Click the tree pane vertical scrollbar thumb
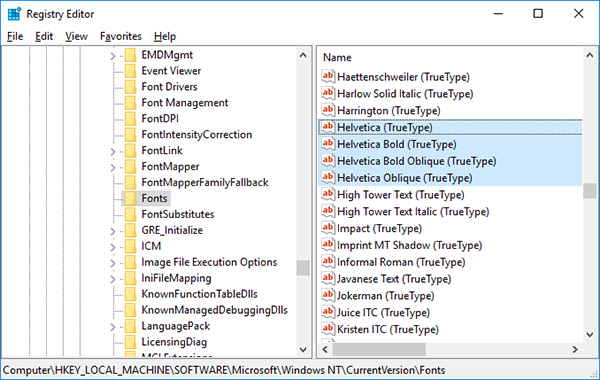The width and height of the screenshot is (600, 380). 303,267
